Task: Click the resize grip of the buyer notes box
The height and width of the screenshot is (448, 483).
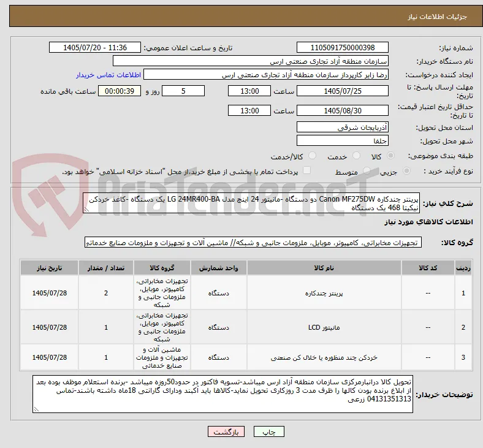Action: pyautogui.click(x=36, y=409)
